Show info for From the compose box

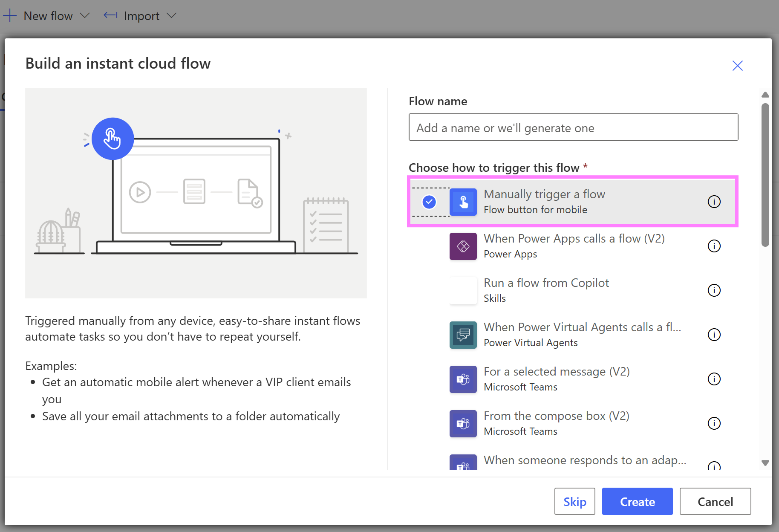point(714,423)
